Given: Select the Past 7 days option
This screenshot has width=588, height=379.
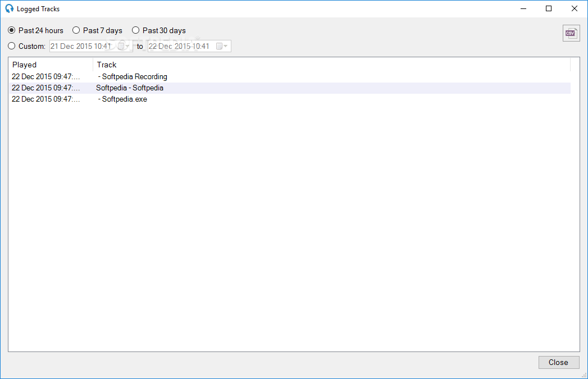Looking at the screenshot, I should coord(97,30).
